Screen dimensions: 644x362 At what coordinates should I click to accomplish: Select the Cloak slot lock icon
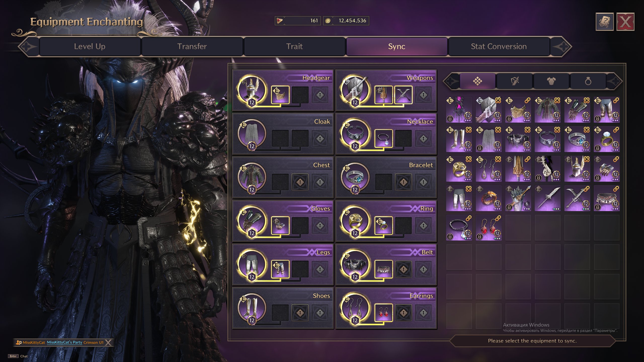[x=320, y=139]
